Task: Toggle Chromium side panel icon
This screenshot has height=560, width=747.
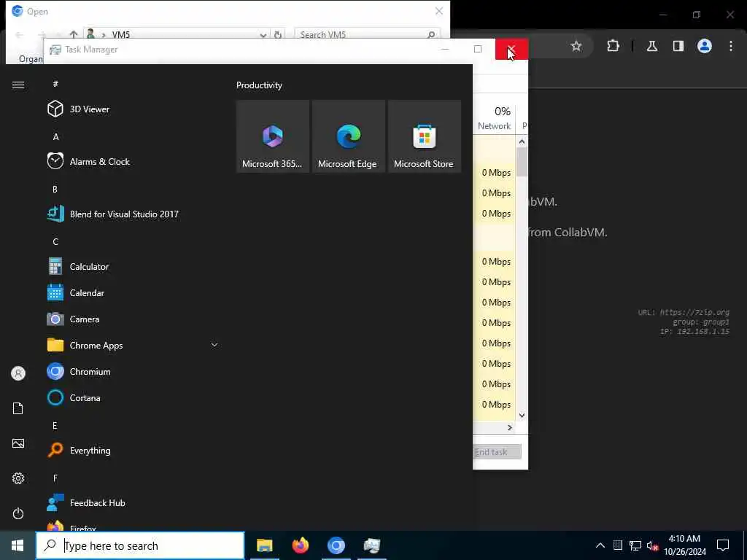Action: point(678,46)
